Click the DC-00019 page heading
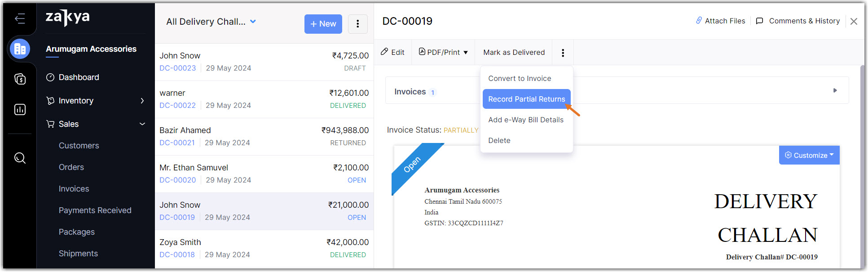868x272 pixels. [x=407, y=21]
